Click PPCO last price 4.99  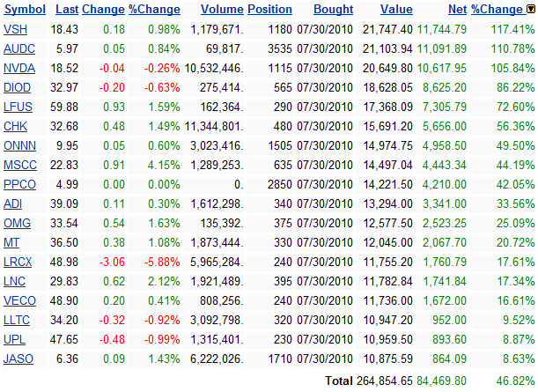[67, 185]
